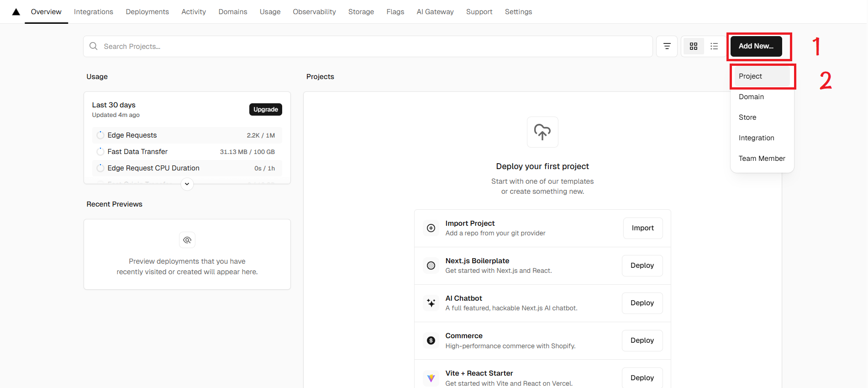Select Team Member menu entry
868x388 pixels.
tap(762, 159)
